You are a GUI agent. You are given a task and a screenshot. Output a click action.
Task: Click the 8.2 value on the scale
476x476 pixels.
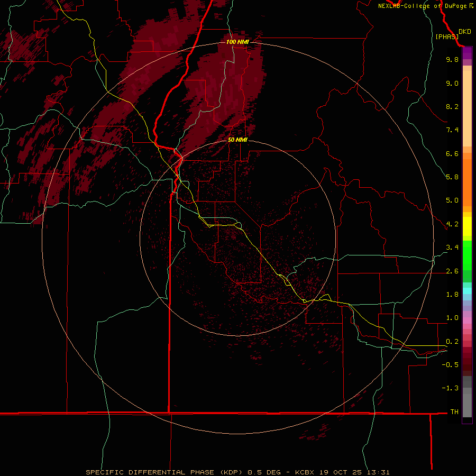[x=452, y=106]
